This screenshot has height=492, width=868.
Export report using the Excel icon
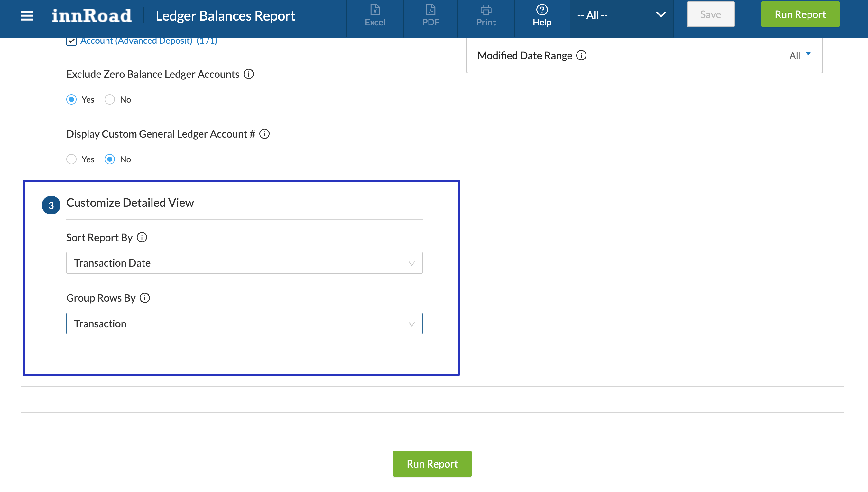click(x=375, y=15)
